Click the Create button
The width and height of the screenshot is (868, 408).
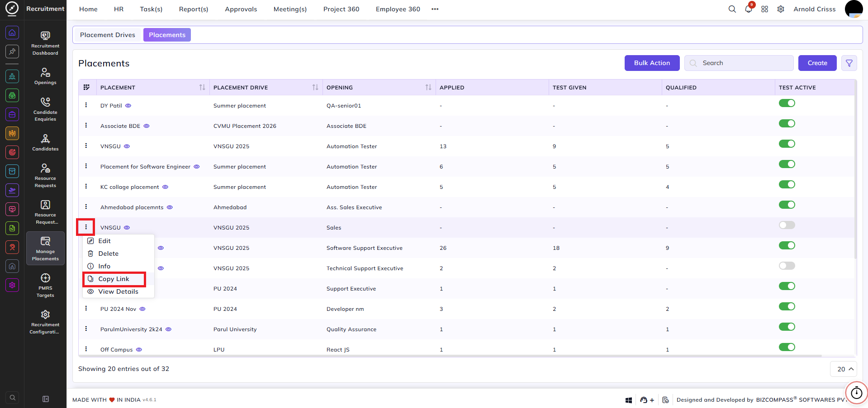(817, 63)
